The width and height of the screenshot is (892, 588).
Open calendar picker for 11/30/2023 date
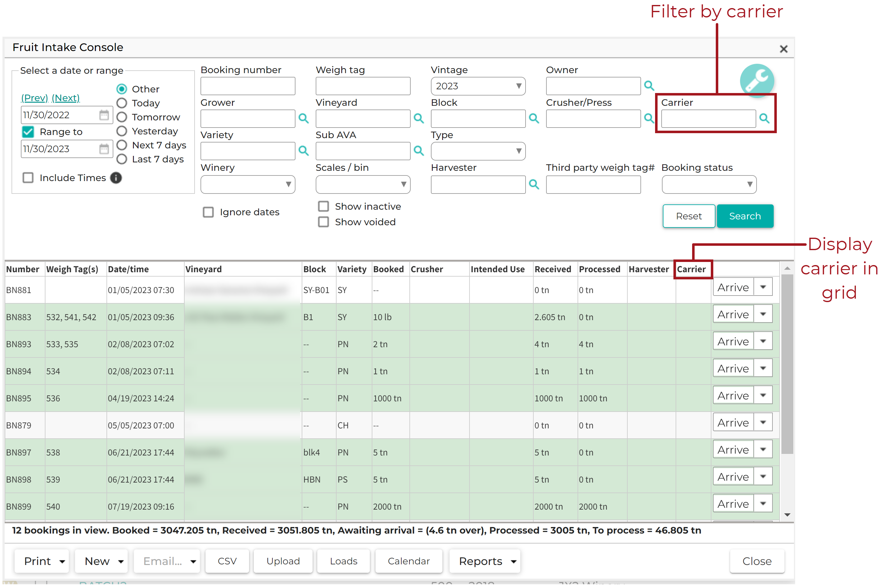(x=105, y=150)
